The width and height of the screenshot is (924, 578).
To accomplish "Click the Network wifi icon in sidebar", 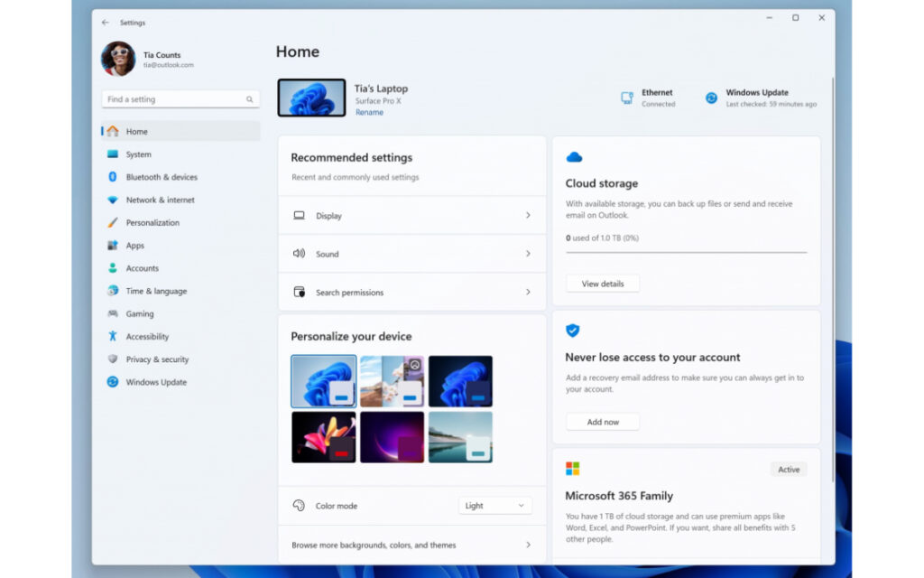I will pyautogui.click(x=113, y=200).
